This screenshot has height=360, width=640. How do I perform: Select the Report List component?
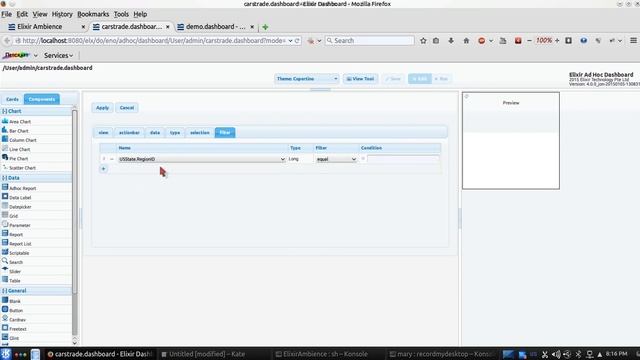[x=17, y=244]
